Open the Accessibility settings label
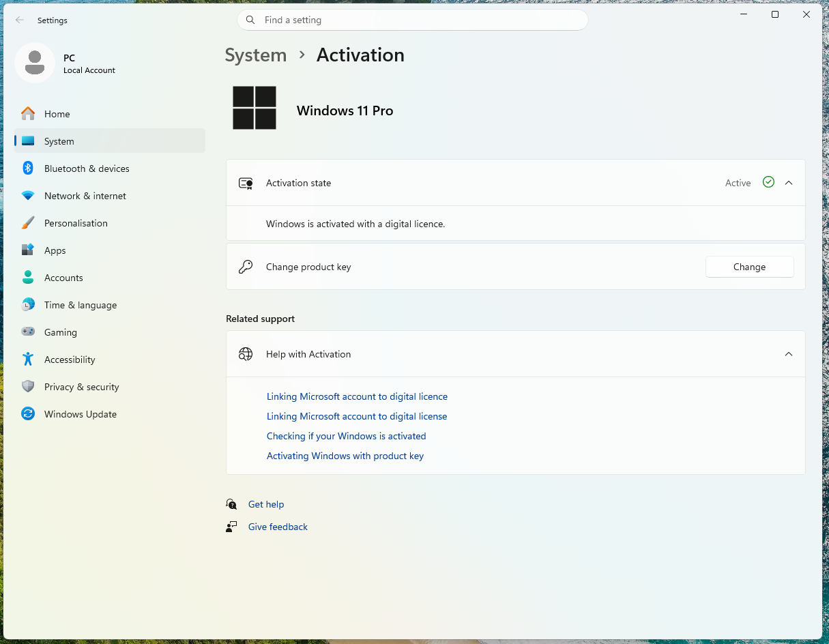 coord(70,360)
